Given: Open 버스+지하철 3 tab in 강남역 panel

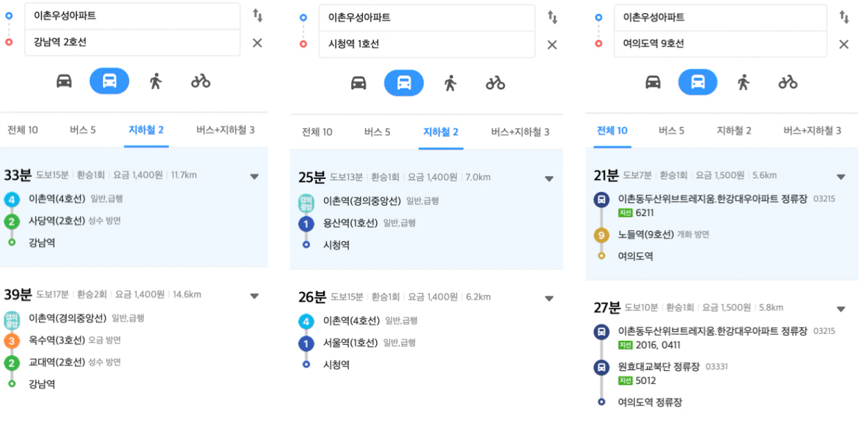Looking at the screenshot, I should [x=225, y=130].
